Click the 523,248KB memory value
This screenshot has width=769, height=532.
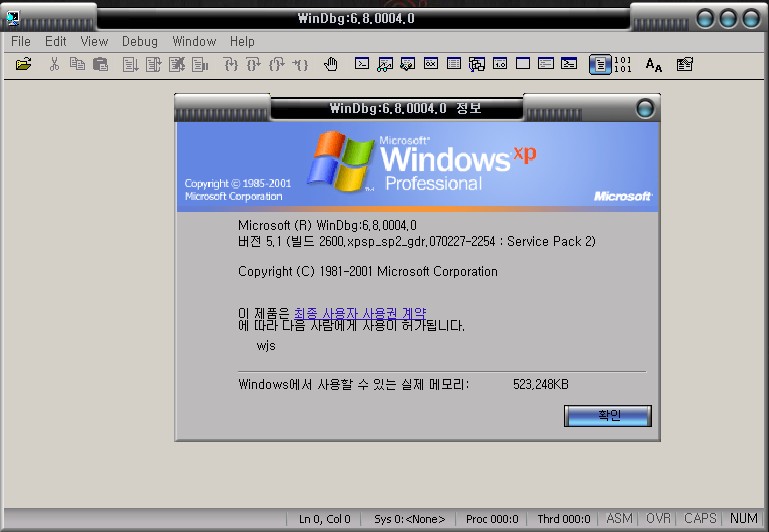click(541, 384)
